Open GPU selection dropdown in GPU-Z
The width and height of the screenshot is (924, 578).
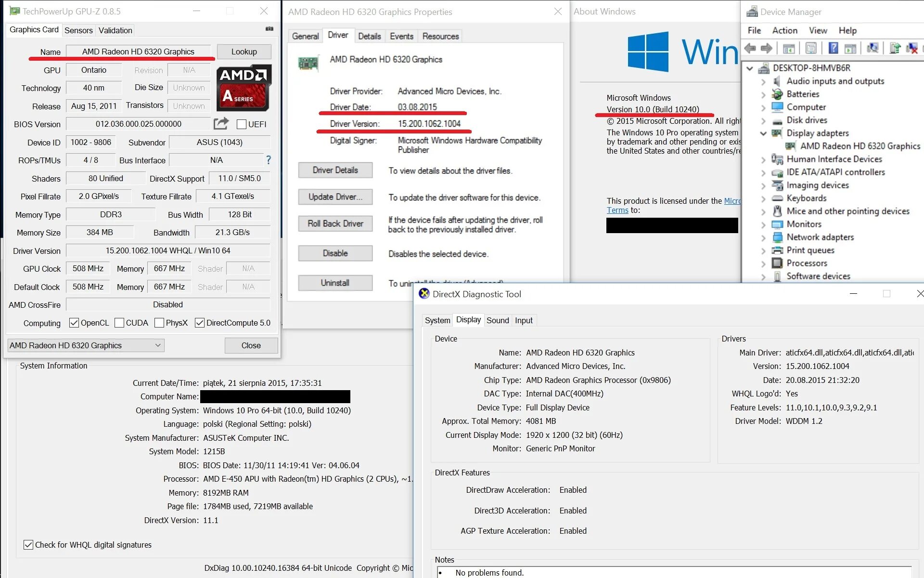pos(86,345)
